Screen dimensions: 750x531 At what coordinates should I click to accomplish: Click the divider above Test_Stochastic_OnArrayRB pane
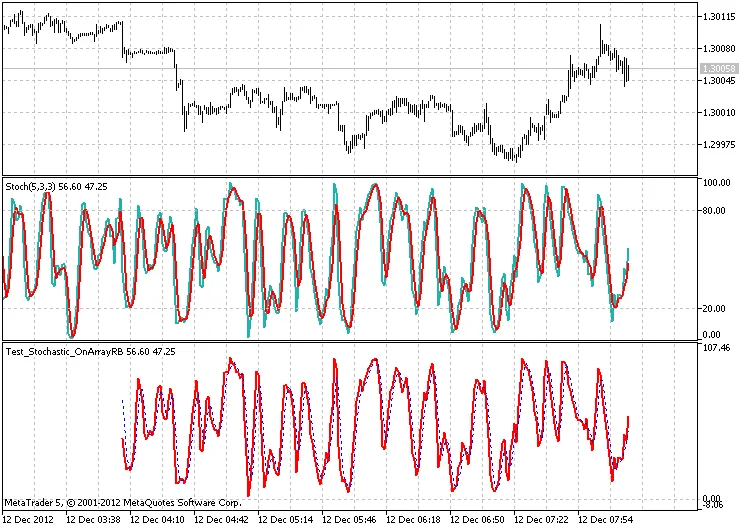pyautogui.click(x=350, y=342)
